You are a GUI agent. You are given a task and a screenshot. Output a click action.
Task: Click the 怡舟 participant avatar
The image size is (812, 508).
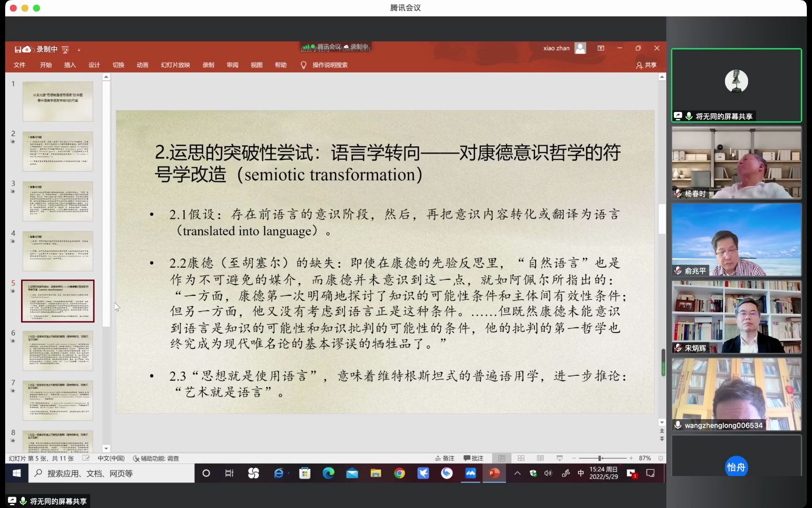736,467
